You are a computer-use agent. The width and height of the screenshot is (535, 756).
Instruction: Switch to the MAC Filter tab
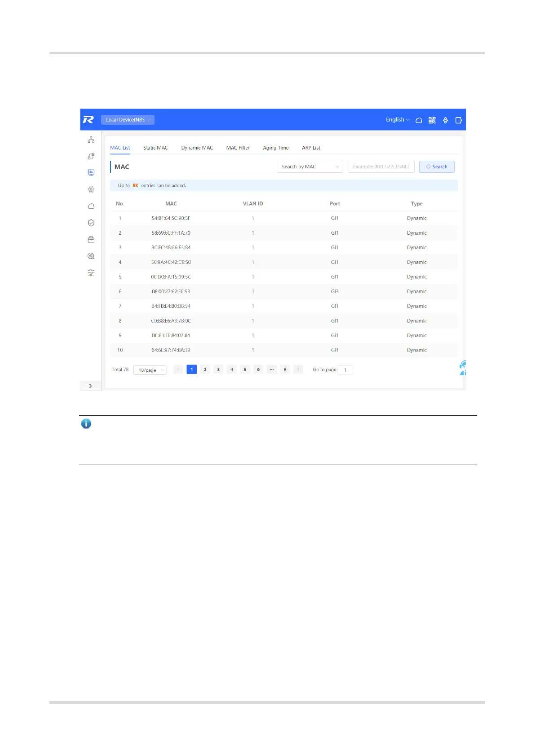238,148
